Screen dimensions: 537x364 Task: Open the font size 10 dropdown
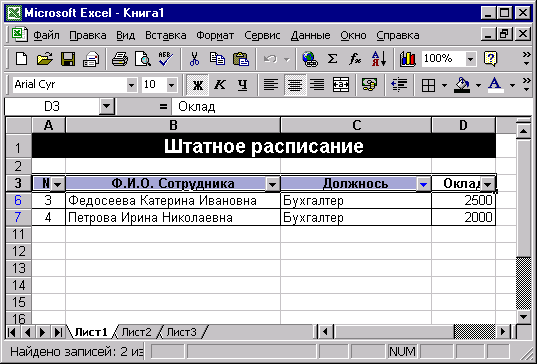172,85
